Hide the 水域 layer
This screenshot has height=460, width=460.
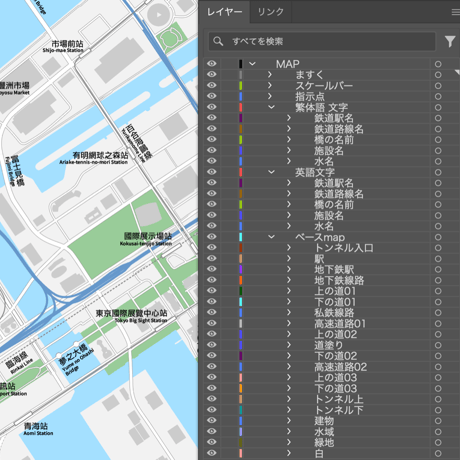[211, 431]
